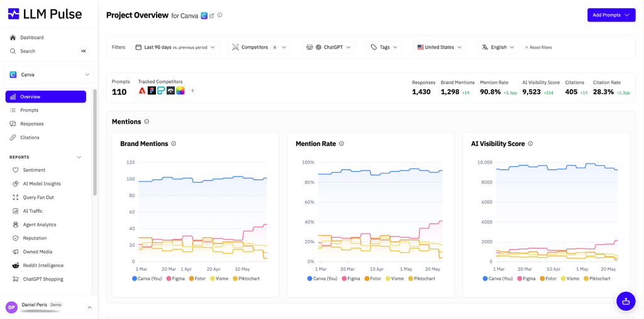Image resolution: width=644 pixels, height=319 pixels.
Task: Go to the Overview page
Action: click(45, 97)
